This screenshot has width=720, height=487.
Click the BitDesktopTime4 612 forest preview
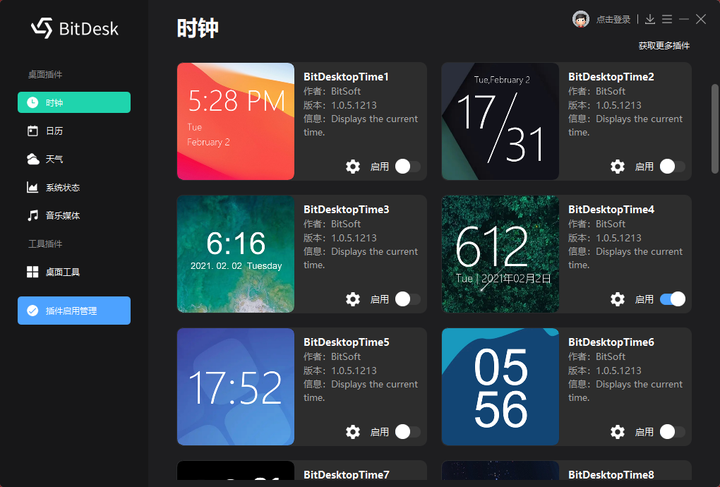[x=500, y=254]
